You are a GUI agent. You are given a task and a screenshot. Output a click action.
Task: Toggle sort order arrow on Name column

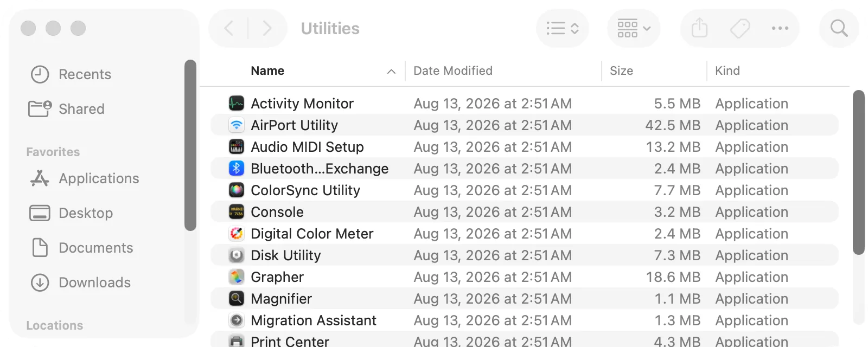coord(391,71)
